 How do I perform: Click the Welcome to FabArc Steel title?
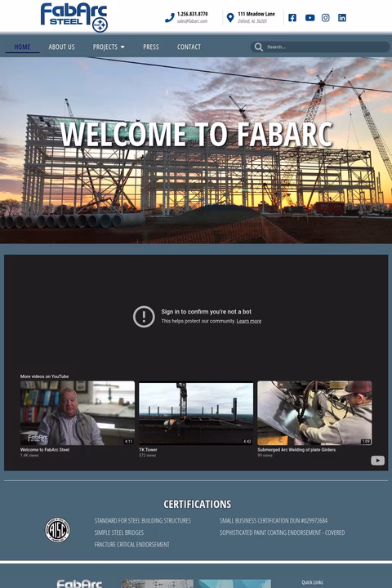click(45, 450)
